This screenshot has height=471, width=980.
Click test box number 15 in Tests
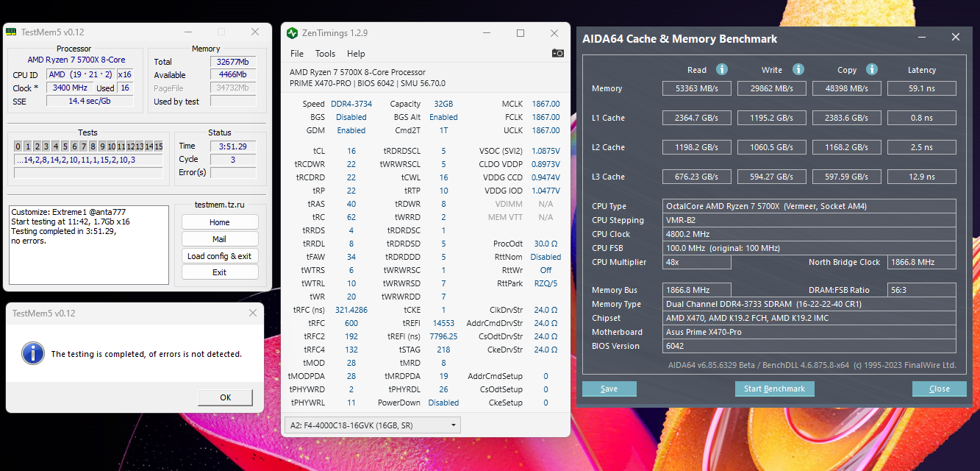(x=158, y=146)
